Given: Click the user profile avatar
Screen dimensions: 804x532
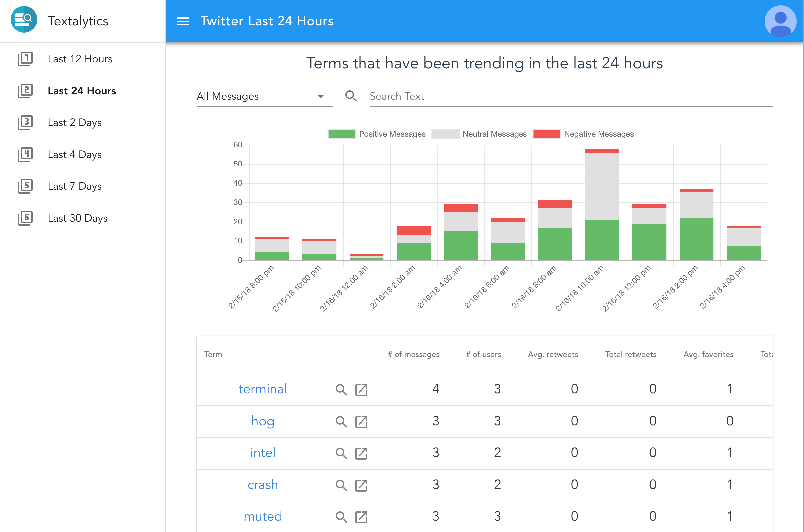Looking at the screenshot, I should pos(780,21).
